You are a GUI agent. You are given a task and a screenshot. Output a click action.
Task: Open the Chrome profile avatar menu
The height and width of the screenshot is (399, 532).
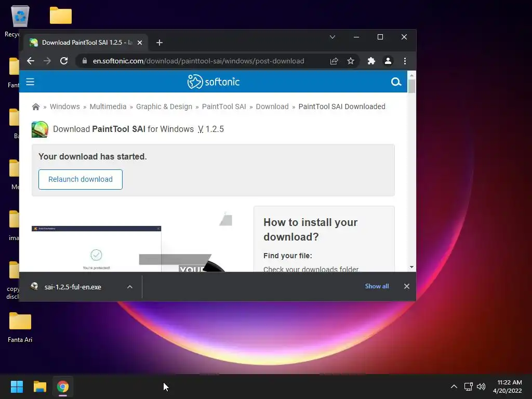pos(388,61)
